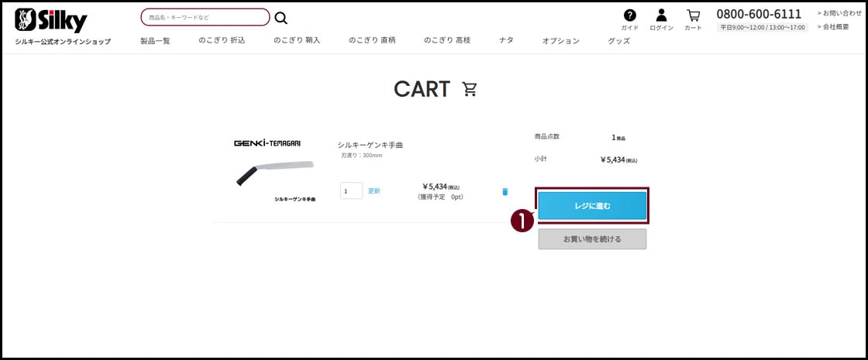Click the quantity input box
The height and width of the screenshot is (360, 868).
pos(351,190)
